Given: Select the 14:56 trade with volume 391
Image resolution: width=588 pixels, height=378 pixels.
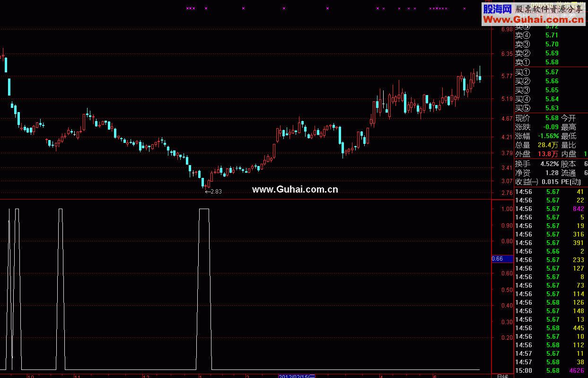Looking at the screenshot, I should (550, 243).
